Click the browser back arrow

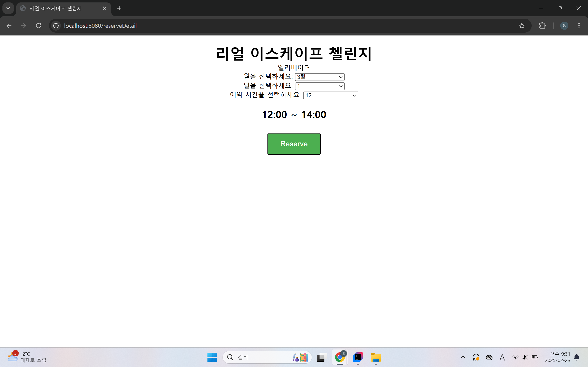pos(9,26)
